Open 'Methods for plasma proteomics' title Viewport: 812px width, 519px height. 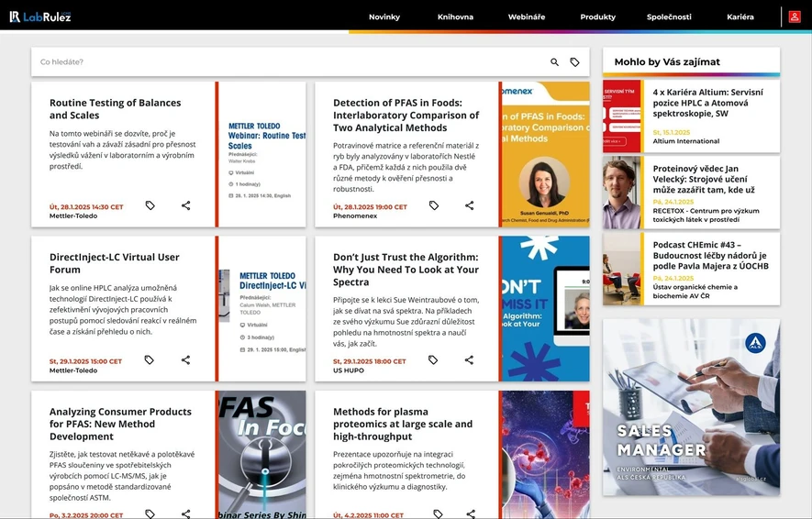click(x=403, y=424)
